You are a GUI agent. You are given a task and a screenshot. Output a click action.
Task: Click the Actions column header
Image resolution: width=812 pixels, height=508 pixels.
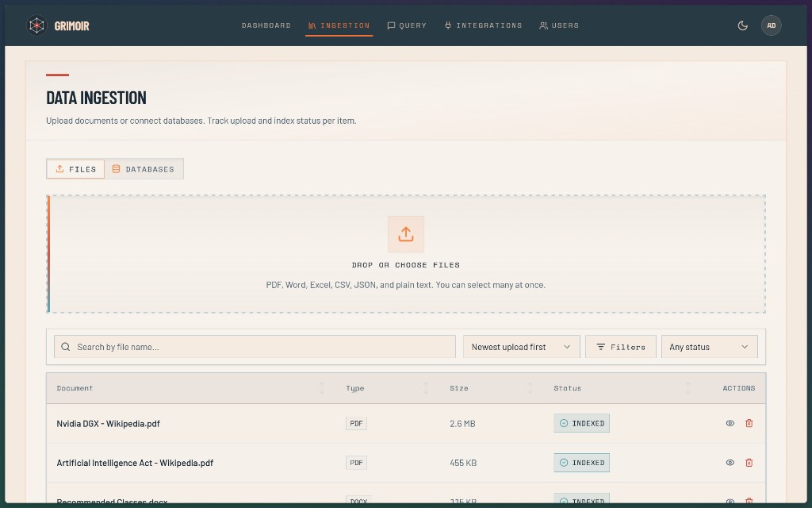[739, 388]
